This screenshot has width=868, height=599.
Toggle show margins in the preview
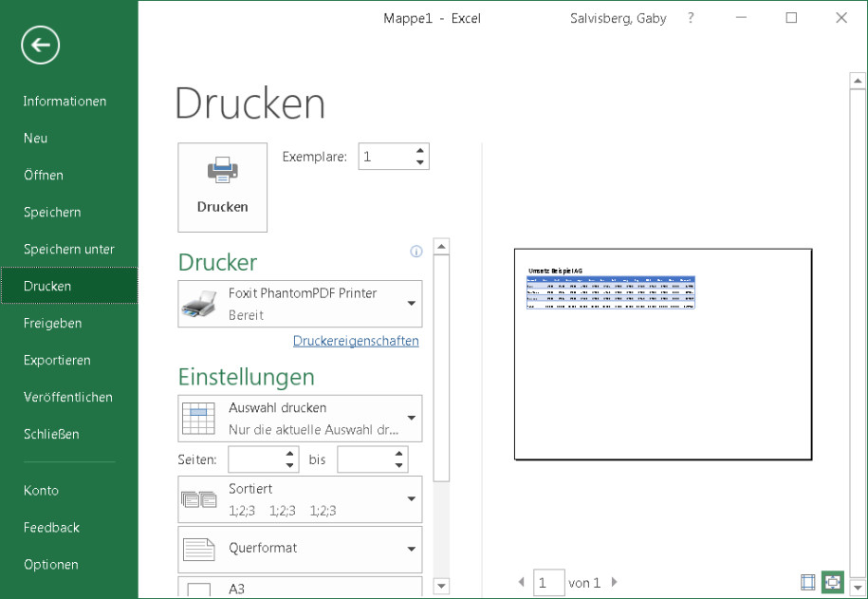pyautogui.click(x=808, y=582)
